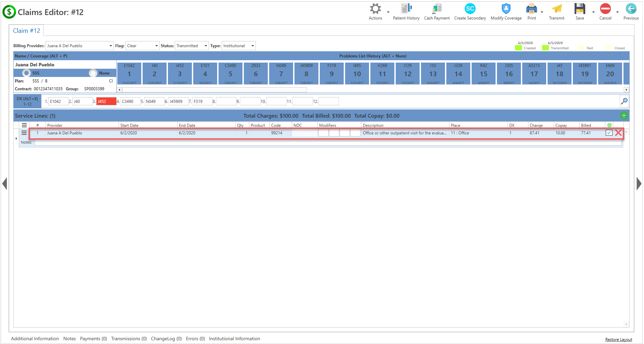The width and height of the screenshot is (644, 344).
Task: Click Place cell 11 : Office
Action: point(478,133)
